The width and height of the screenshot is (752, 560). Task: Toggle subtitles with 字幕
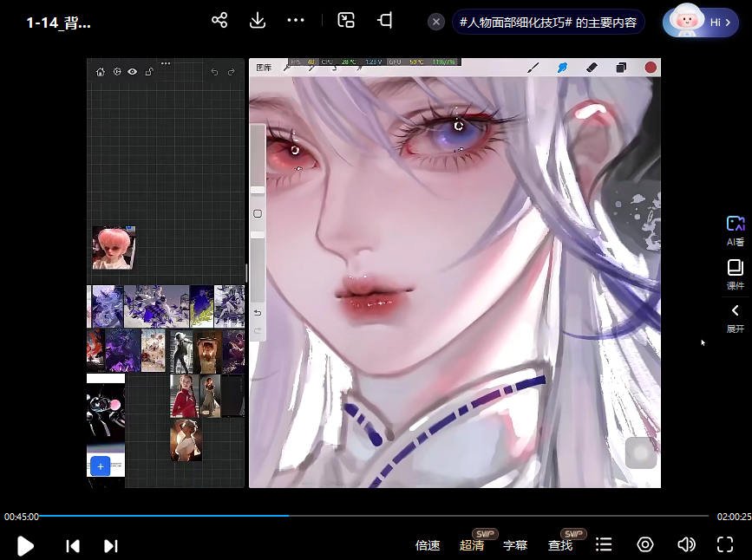click(x=515, y=545)
